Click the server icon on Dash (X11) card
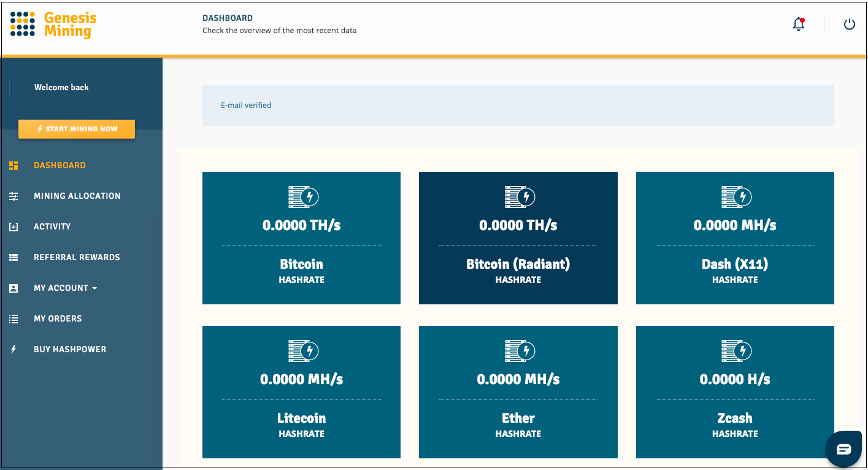This screenshot has height=470, width=868. click(736, 196)
